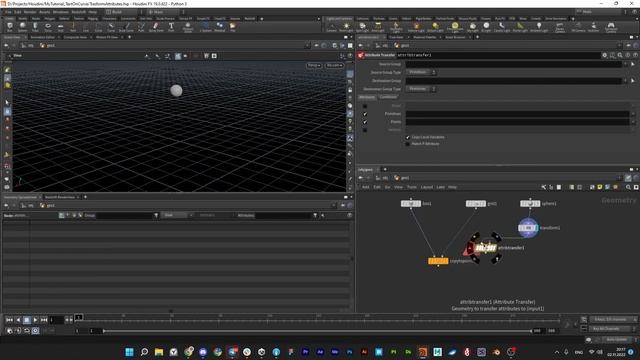Select the Grid shelf tool
The width and height of the screenshot is (640, 360).
coord(60,27)
